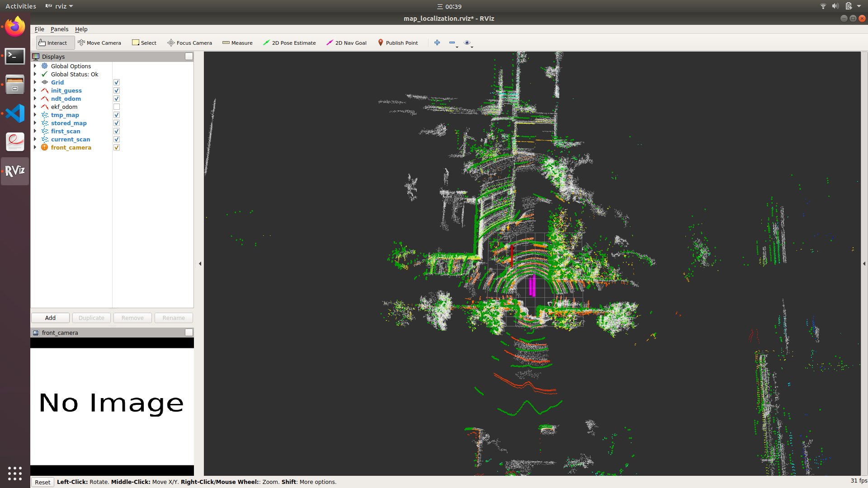Uncheck the current_scan display
The width and height of the screenshot is (868, 488).
(116, 139)
